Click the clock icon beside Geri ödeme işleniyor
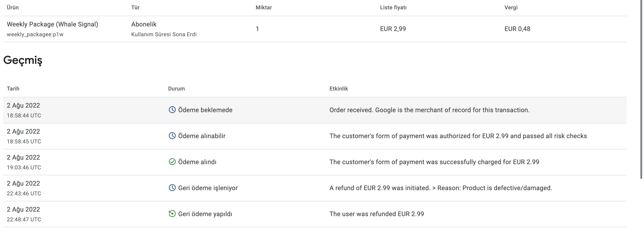This screenshot has height=233, width=644. [x=172, y=188]
